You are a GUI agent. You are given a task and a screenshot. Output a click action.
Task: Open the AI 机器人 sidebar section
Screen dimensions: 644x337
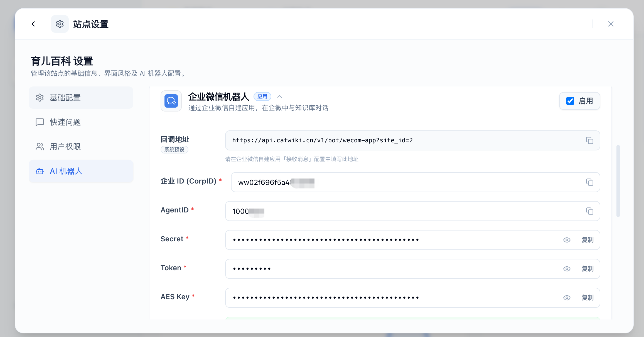coord(66,171)
